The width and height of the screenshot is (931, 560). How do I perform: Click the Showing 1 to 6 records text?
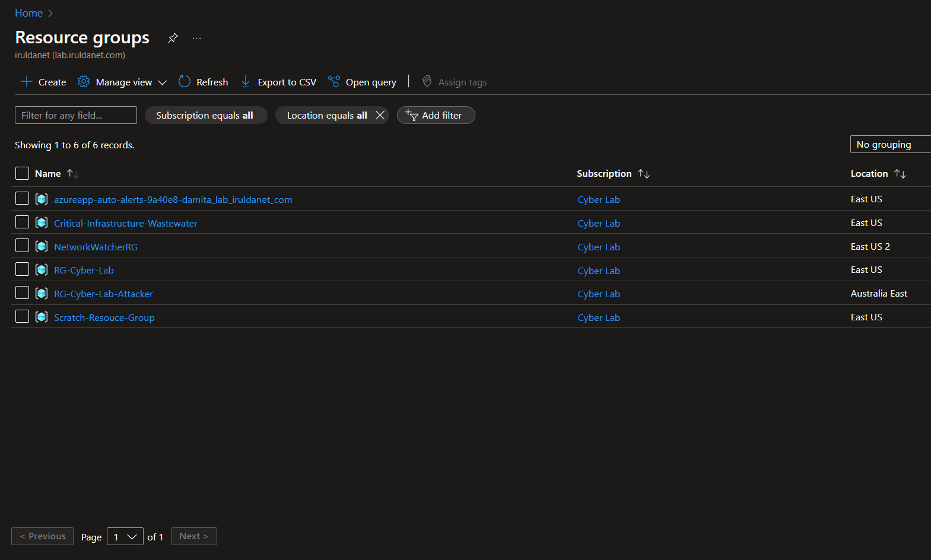click(x=75, y=145)
